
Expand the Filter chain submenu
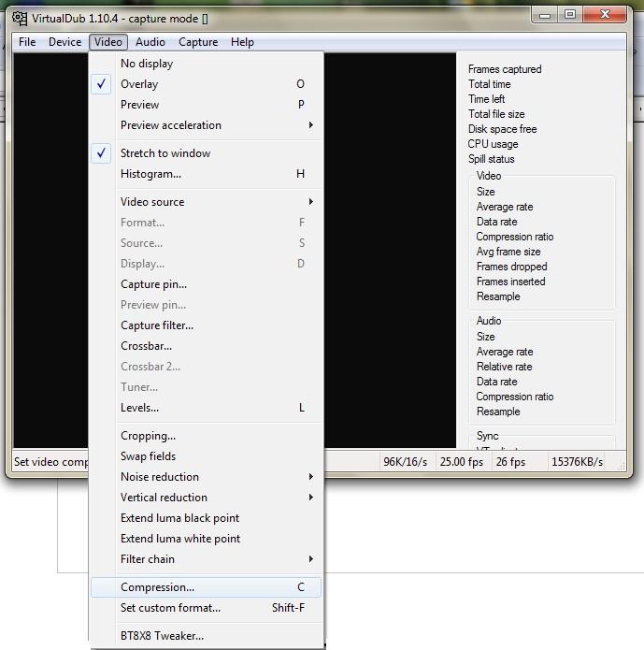coord(206,559)
